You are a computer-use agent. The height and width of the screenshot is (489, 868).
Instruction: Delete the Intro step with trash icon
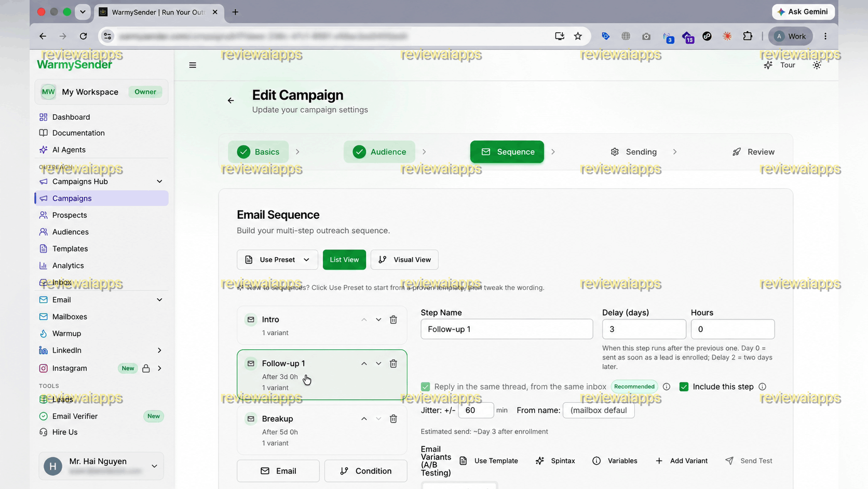pos(394,320)
